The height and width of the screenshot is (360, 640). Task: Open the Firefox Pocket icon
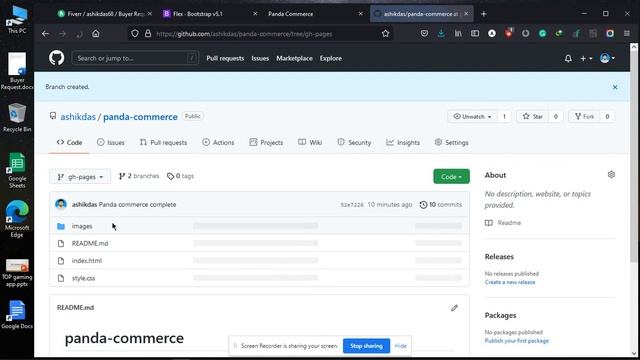pyautogui.click(x=424, y=34)
